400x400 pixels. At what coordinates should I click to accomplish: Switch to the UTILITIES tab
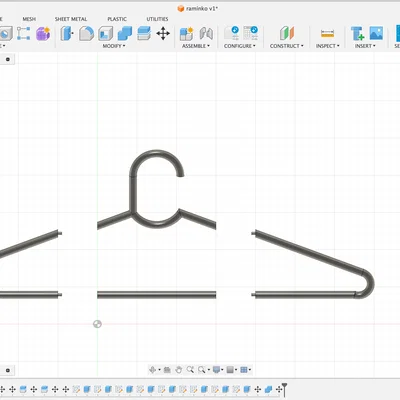(157, 19)
